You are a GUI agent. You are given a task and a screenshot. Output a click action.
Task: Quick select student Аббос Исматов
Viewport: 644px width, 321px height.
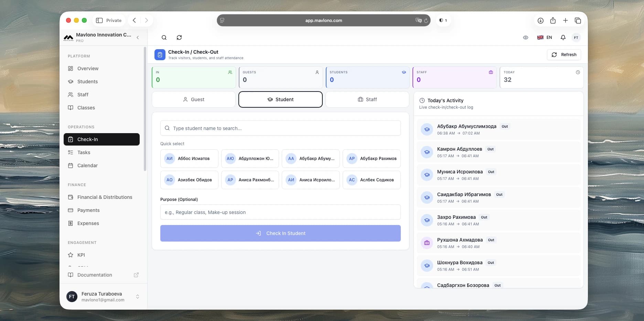(x=189, y=159)
